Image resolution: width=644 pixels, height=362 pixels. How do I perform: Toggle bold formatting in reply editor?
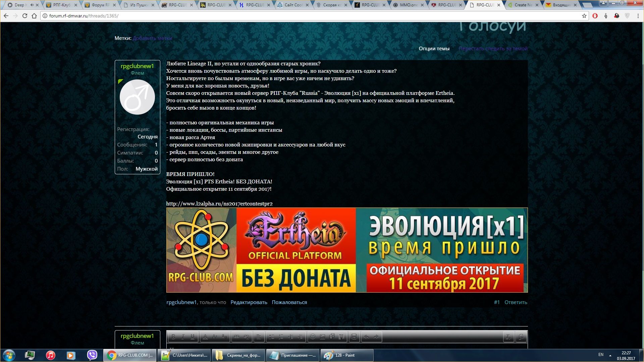point(173,337)
